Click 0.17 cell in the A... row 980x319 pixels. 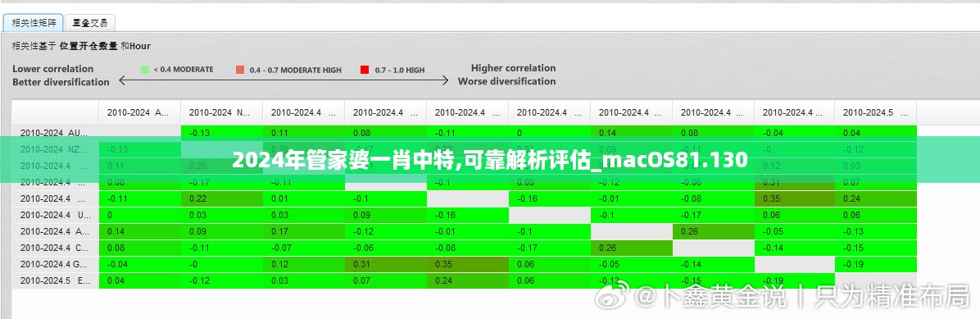pyautogui.click(x=304, y=230)
